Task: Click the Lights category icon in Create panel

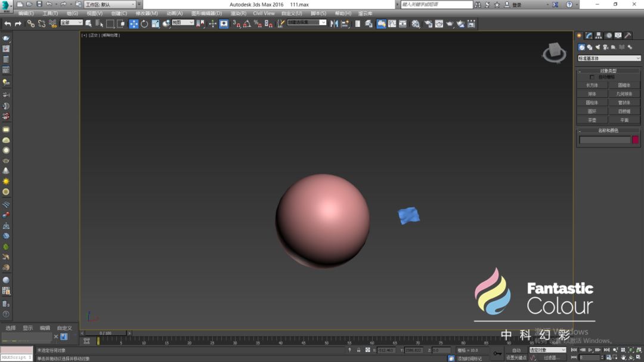Action: [597, 47]
